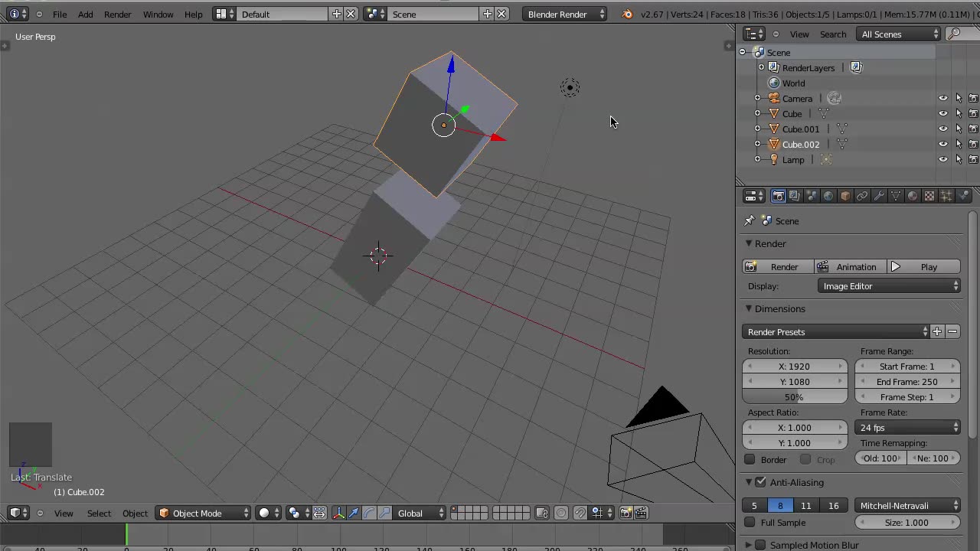This screenshot has height=551, width=980.
Task: Enable the Sampled Motion Blur checkbox
Action: click(760, 545)
